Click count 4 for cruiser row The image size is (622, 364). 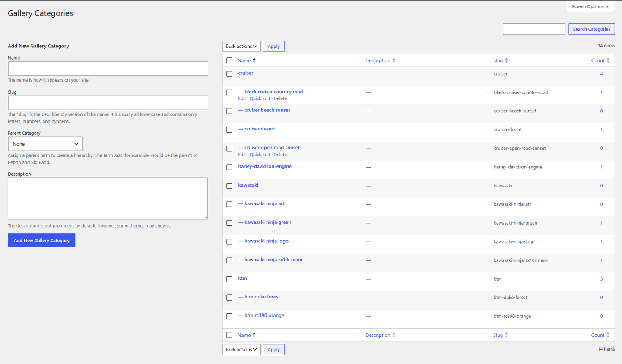[601, 74]
